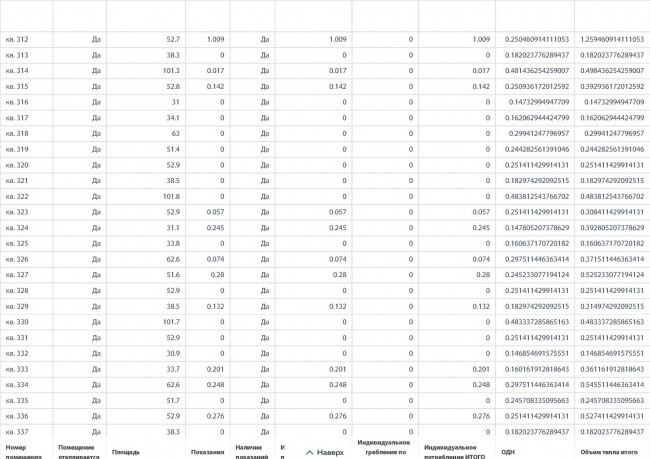Screen dimensions: 650x459
Task: Click total value 0.525233077194124
Action: click(612, 275)
